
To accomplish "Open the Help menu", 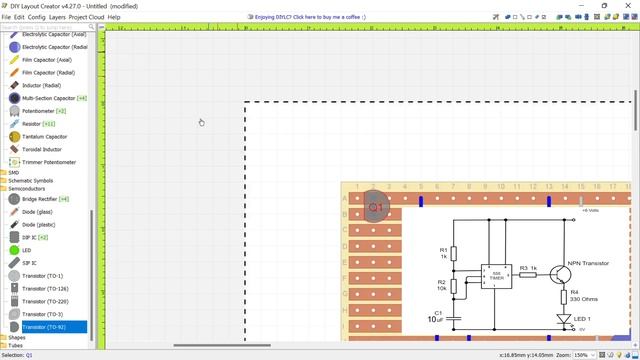I will tap(114, 17).
